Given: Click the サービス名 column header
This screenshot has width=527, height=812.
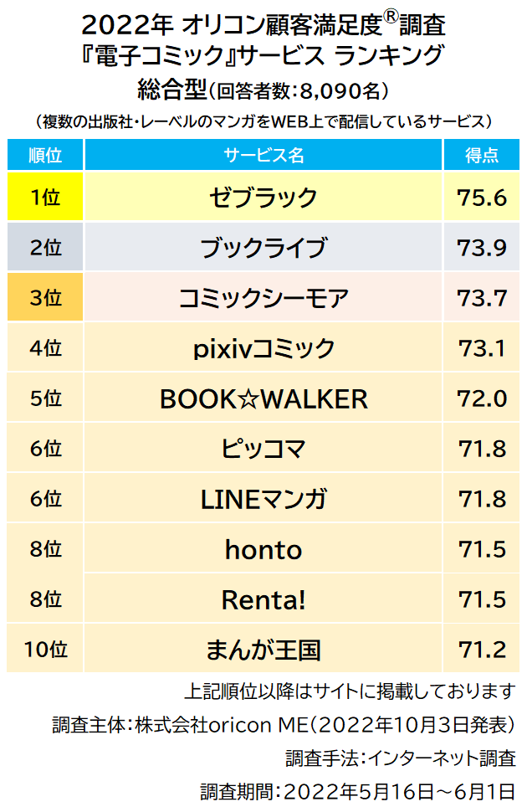Looking at the screenshot, I should [263, 155].
